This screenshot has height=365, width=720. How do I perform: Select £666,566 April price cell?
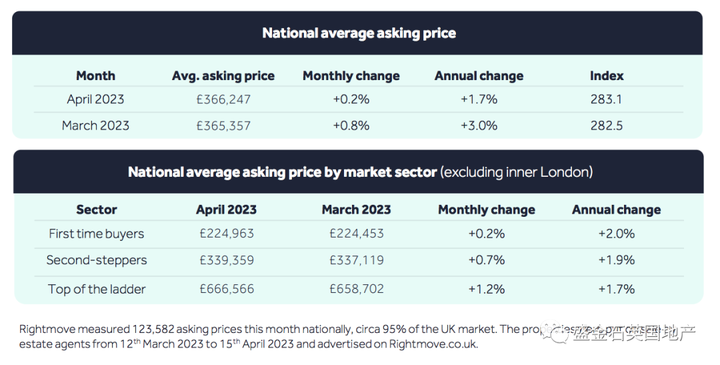tap(226, 289)
